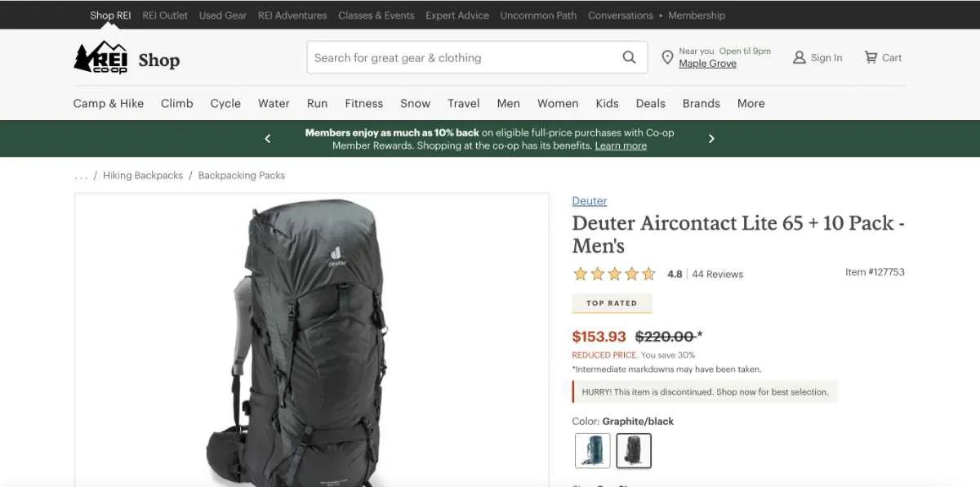The image size is (980, 487).
Task: Open the shopping Cart icon
Action: (871, 57)
